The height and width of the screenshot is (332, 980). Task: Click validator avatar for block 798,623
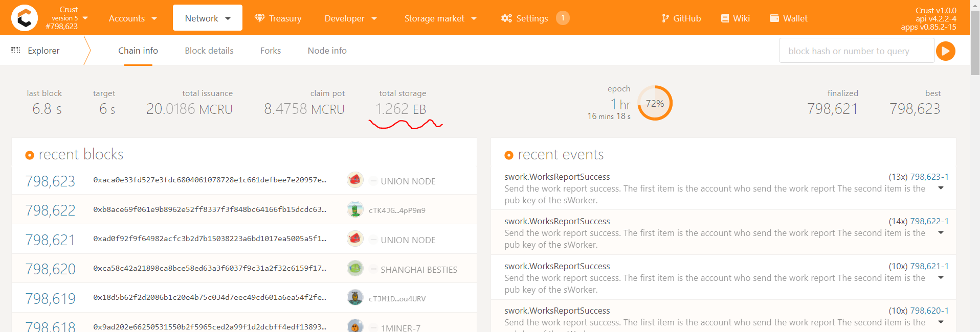point(355,180)
